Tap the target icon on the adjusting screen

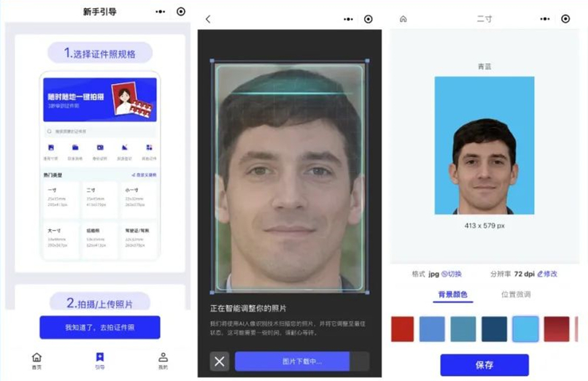click(x=368, y=19)
